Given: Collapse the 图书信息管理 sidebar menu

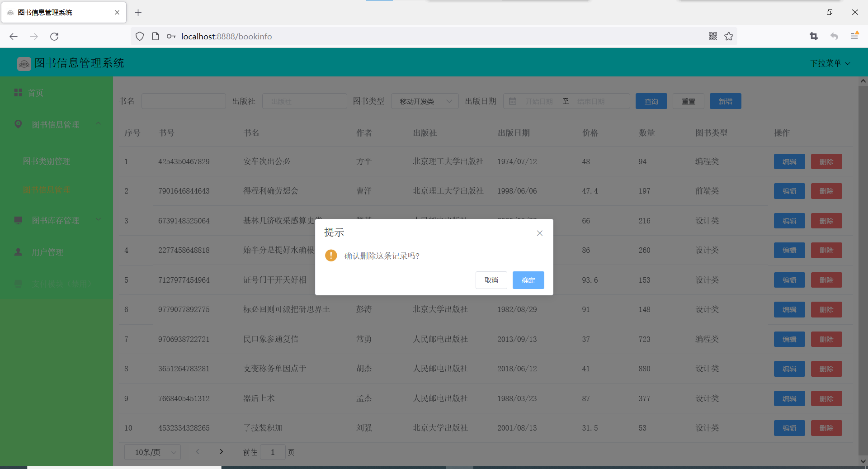Looking at the screenshot, I should [x=57, y=124].
